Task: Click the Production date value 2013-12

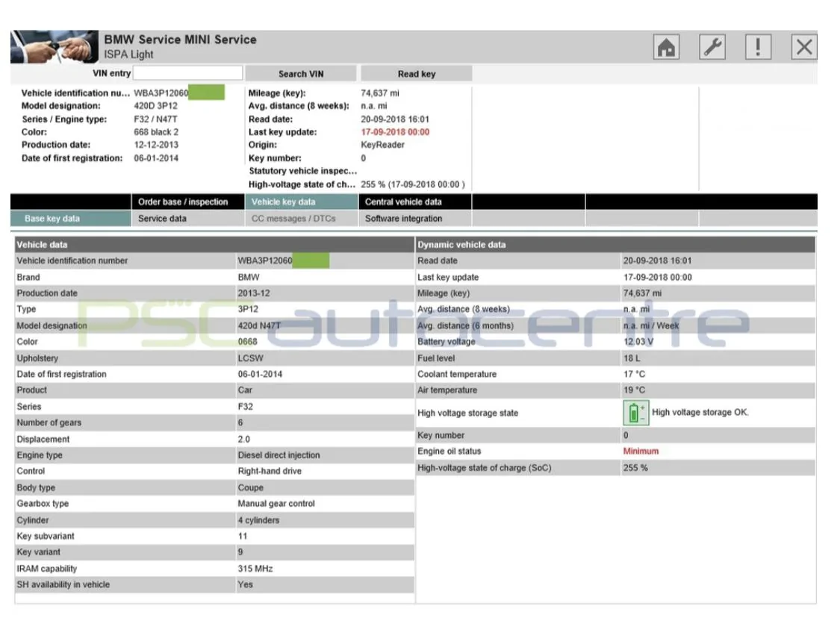Action: 254,293
